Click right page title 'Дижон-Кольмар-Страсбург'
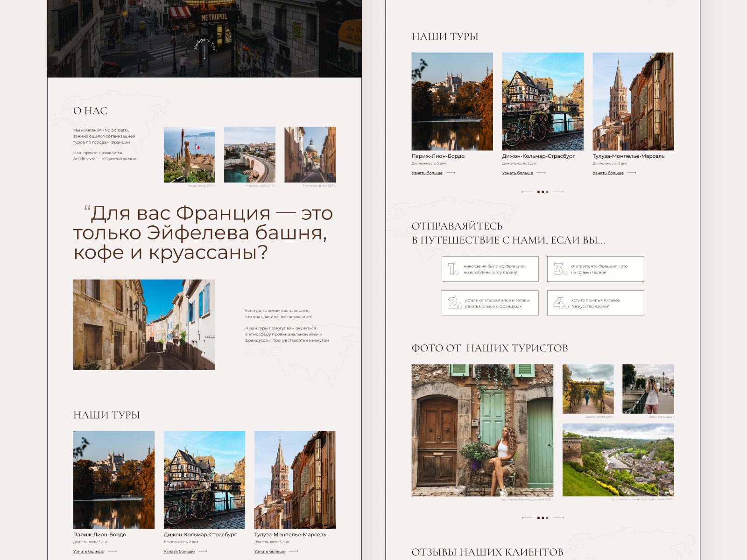 538,156
